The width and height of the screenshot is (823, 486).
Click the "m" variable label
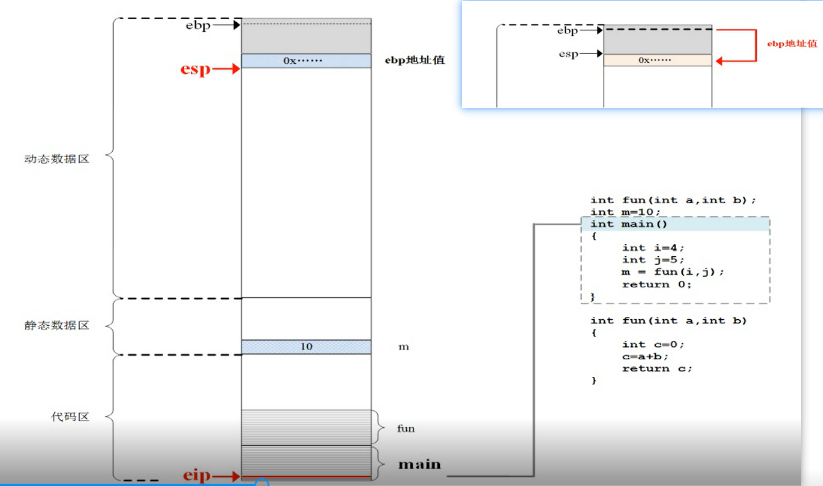(x=404, y=347)
